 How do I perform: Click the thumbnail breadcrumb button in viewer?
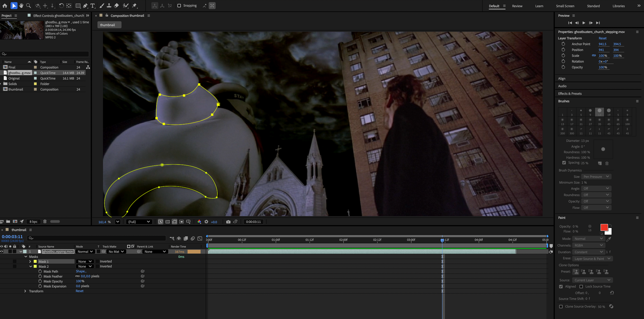coord(109,25)
